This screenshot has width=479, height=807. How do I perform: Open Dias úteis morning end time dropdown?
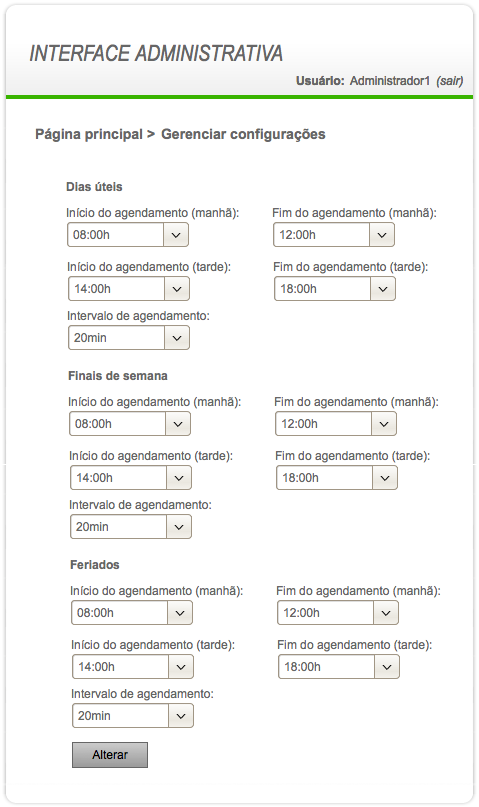[x=334, y=235]
